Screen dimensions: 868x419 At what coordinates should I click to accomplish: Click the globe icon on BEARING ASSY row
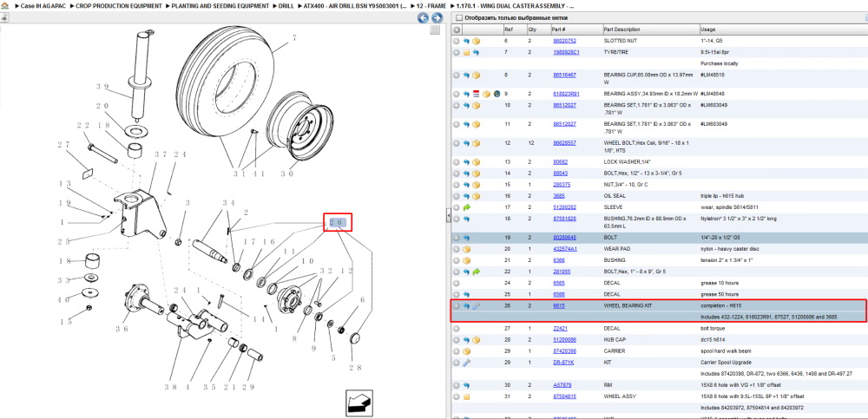[496, 94]
